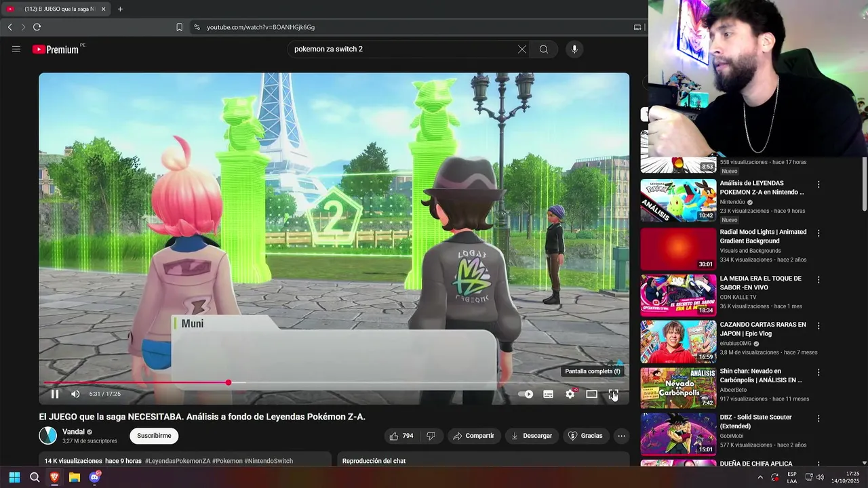Open the Vandal channel name link

[x=73, y=432]
